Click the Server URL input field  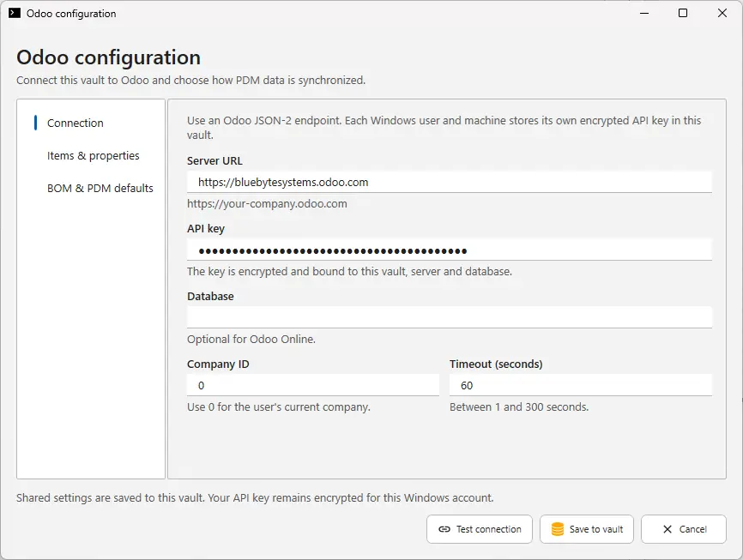pos(450,183)
